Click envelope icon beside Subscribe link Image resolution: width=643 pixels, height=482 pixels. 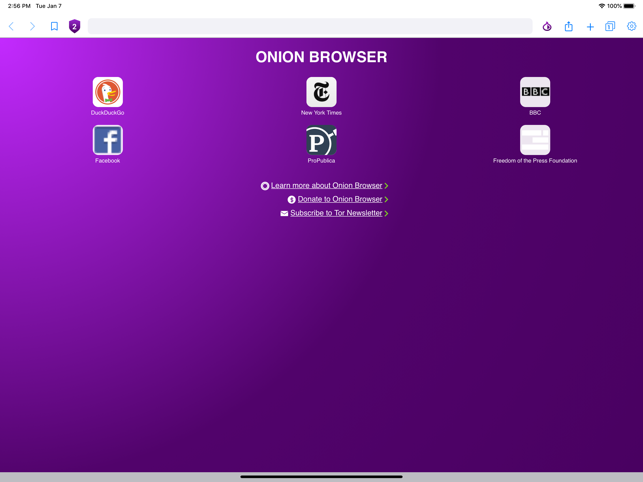[x=284, y=213]
